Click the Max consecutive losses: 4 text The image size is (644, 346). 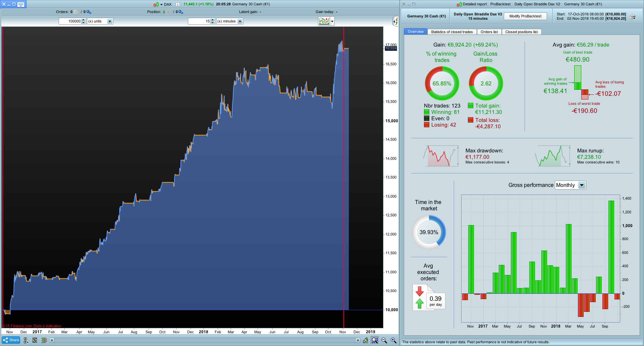click(x=487, y=162)
